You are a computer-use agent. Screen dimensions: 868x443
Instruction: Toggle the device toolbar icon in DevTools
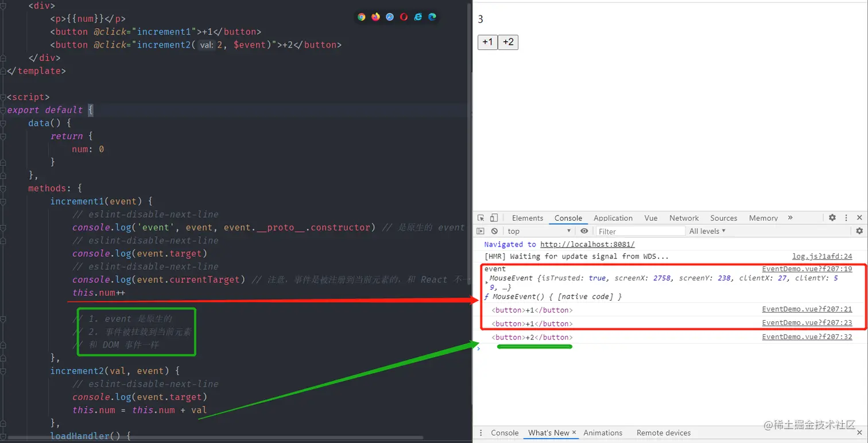pyautogui.click(x=494, y=218)
